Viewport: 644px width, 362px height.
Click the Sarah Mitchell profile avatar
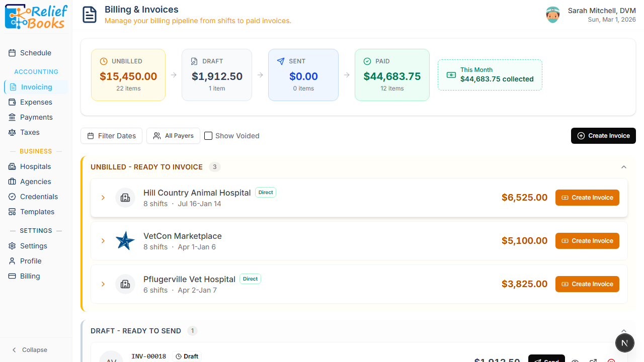(553, 15)
